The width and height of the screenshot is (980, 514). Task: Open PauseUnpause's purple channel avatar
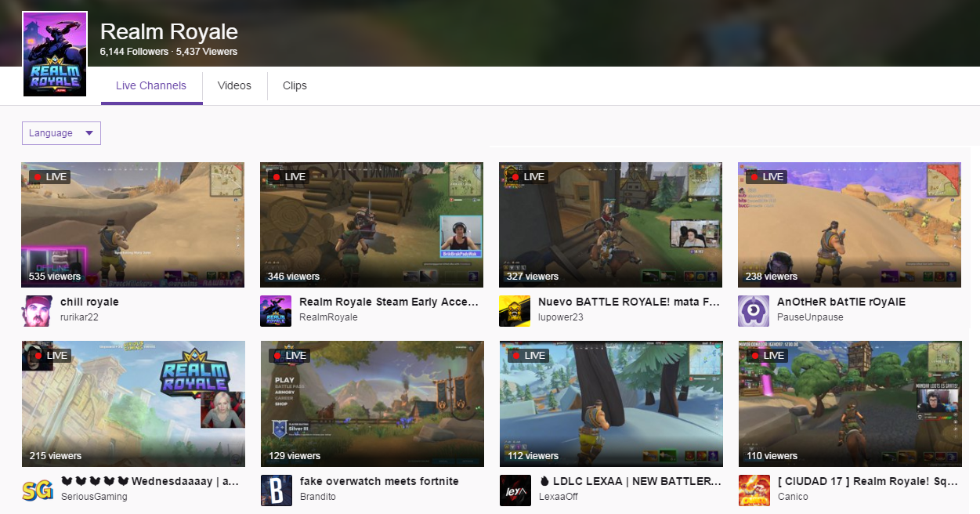(x=754, y=311)
